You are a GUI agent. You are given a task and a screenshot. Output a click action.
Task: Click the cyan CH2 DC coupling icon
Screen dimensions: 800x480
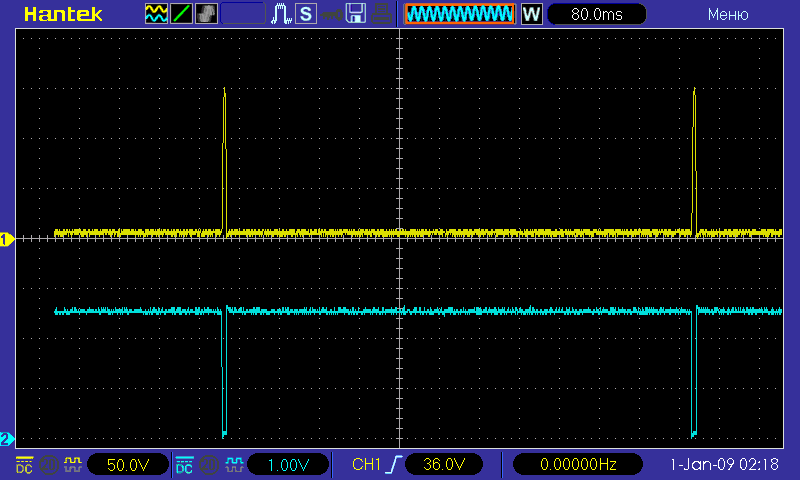click(x=184, y=465)
